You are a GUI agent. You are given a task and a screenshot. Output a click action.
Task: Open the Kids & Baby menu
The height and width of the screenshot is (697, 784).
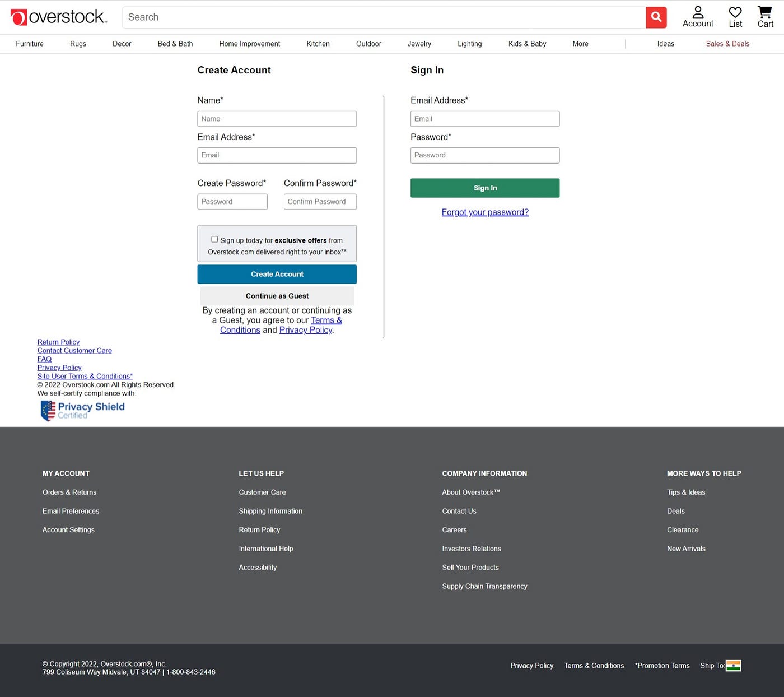tap(527, 44)
